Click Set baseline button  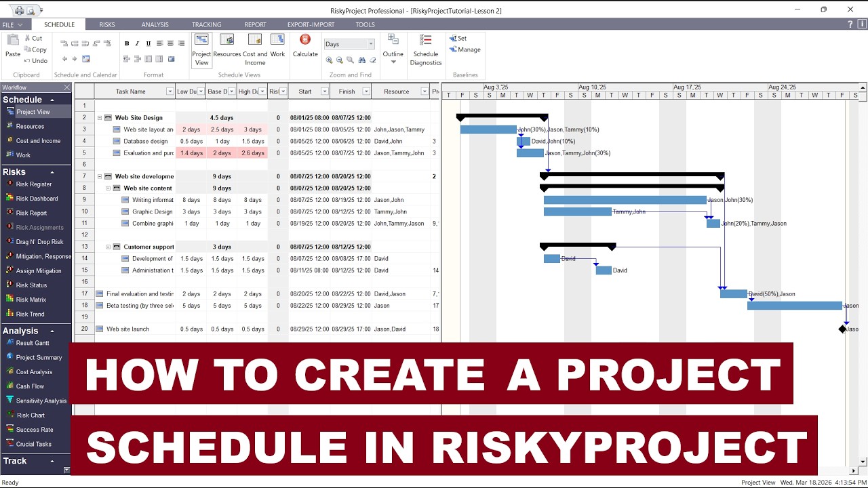click(458, 39)
